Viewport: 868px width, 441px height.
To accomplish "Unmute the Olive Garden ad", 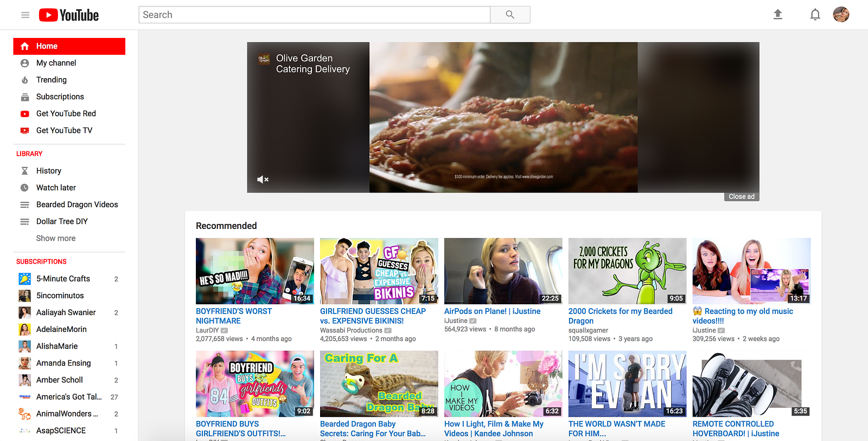I will click(x=263, y=180).
